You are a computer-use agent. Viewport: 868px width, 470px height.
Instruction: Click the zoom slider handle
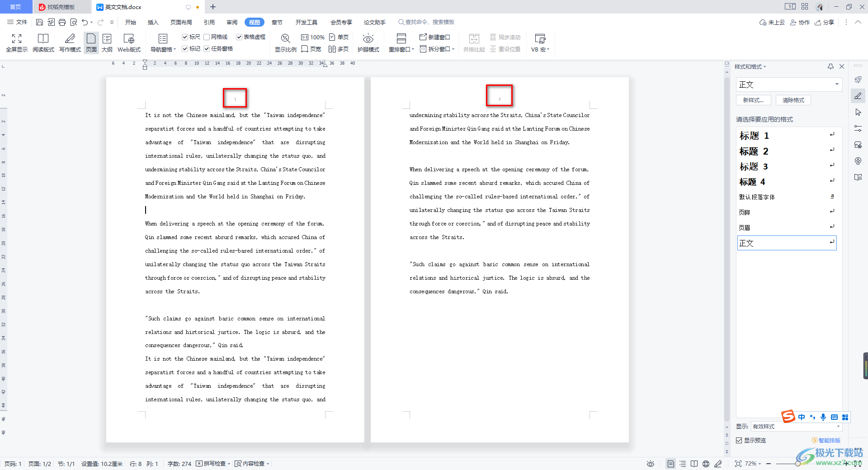(798, 464)
